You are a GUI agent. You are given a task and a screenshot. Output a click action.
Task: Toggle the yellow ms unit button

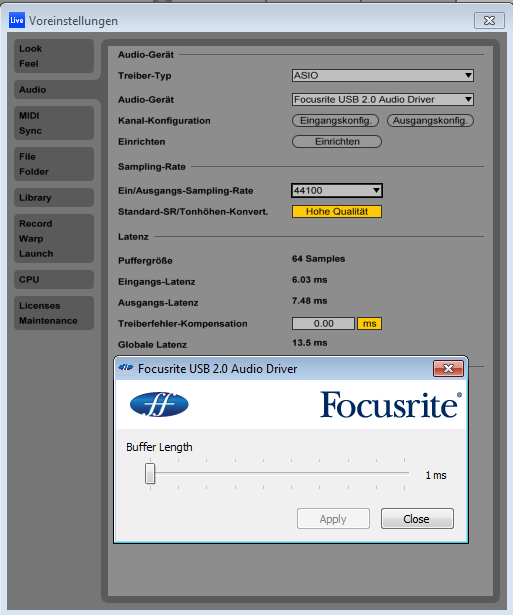[x=369, y=324]
